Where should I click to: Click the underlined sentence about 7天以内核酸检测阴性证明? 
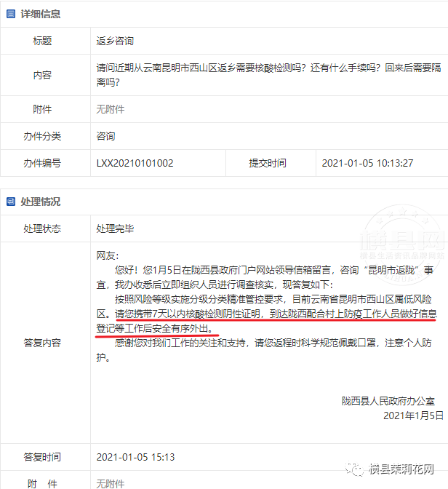pos(267,321)
